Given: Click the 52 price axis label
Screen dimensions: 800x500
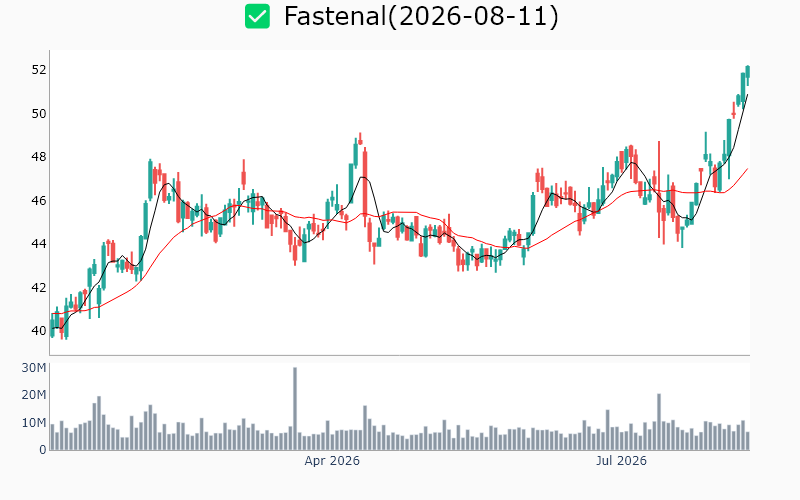Looking at the screenshot, I should pyautogui.click(x=39, y=70).
